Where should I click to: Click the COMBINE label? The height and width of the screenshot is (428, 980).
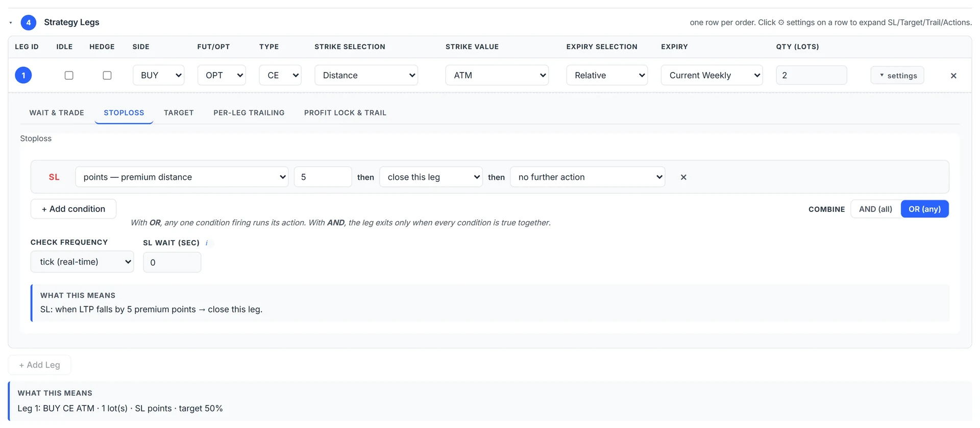point(826,209)
